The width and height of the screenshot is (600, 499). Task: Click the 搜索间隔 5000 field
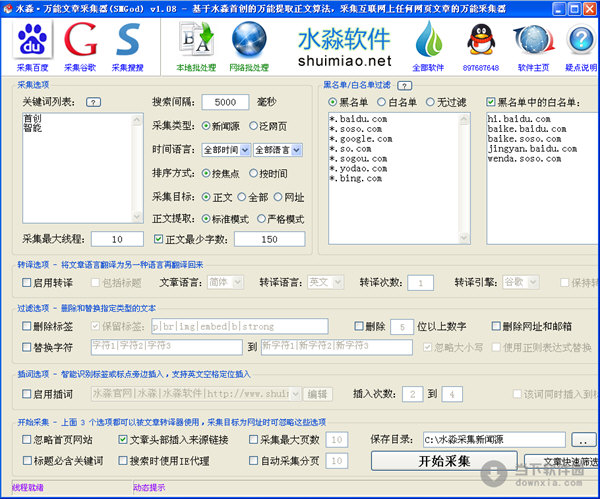pyautogui.click(x=225, y=102)
